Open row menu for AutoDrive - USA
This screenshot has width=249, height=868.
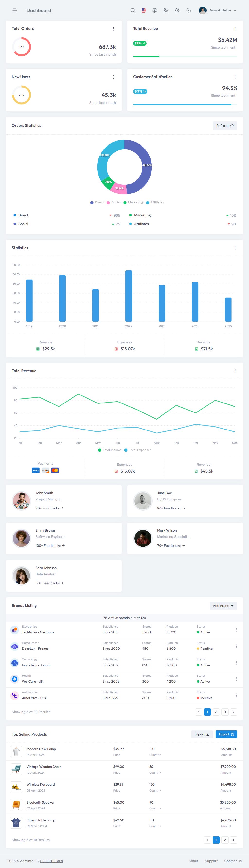236,695
